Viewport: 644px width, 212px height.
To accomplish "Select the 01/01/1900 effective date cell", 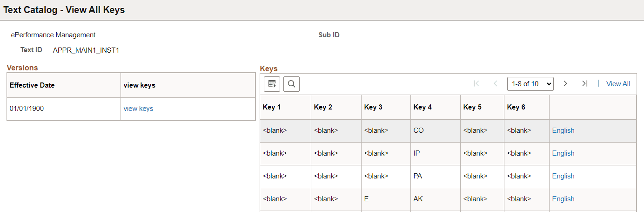I will (x=27, y=109).
